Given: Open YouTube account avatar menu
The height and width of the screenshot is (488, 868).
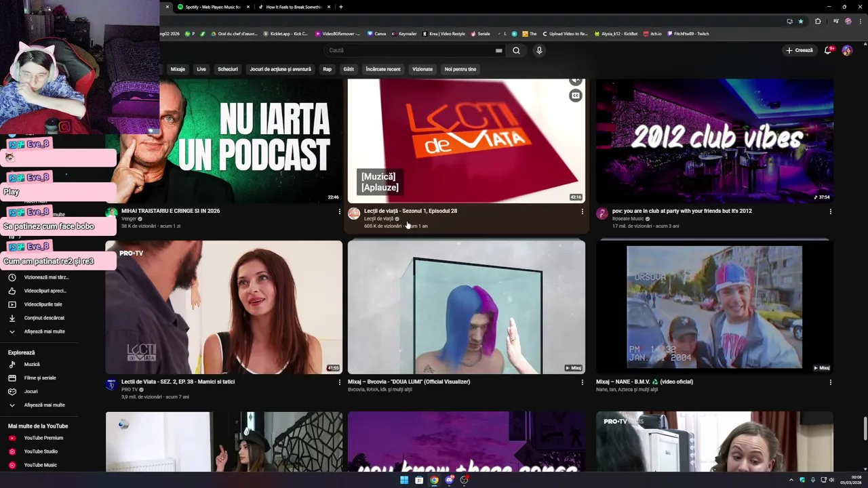Looking at the screenshot, I should [x=847, y=50].
